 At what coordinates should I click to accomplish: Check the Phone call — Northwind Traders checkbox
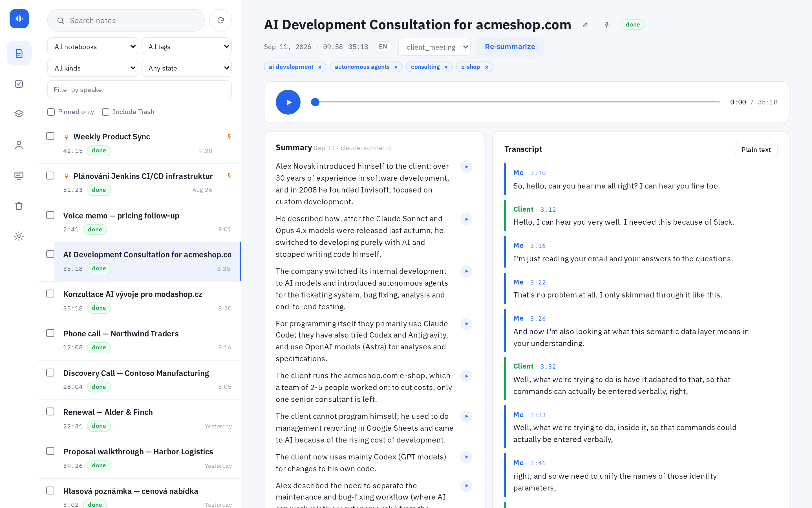(50, 333)
